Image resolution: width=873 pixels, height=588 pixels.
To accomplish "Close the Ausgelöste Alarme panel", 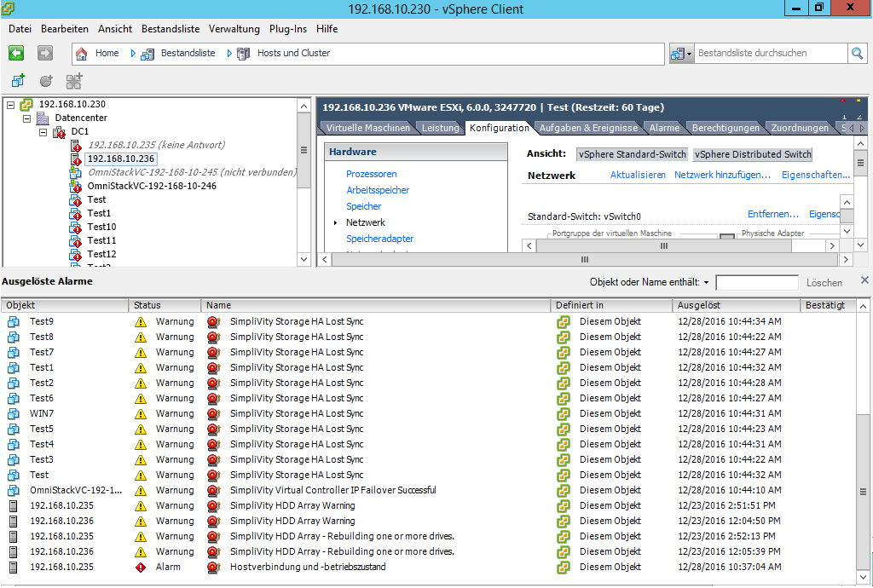I will [x=864, y=280].
